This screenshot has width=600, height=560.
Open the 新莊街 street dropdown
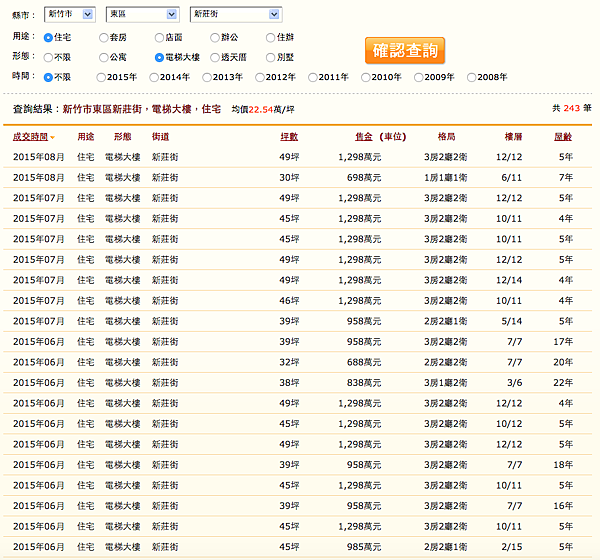[235, 14]
